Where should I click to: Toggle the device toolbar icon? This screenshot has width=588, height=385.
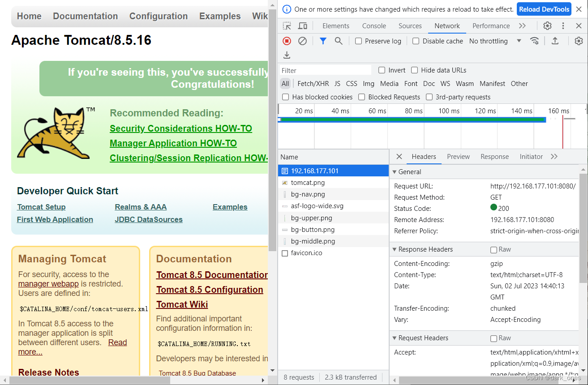click(303, 26)
